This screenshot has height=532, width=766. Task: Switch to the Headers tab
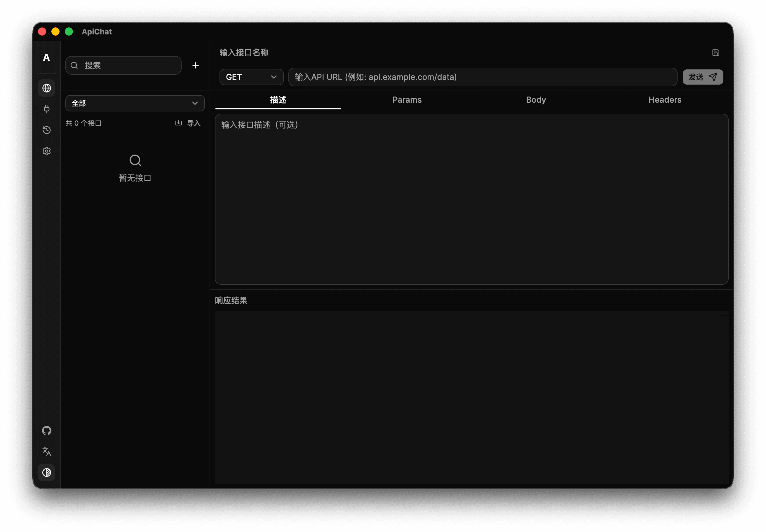(665, 100)
